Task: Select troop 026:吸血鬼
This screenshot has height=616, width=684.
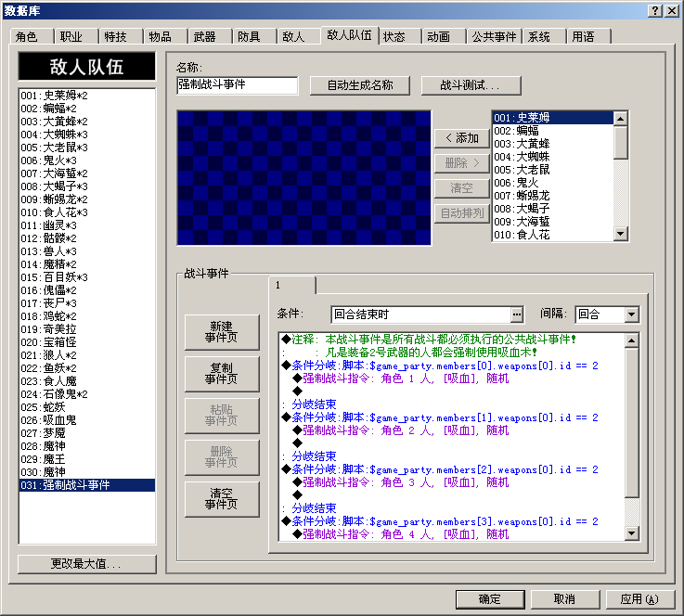Action: [87, 420]
